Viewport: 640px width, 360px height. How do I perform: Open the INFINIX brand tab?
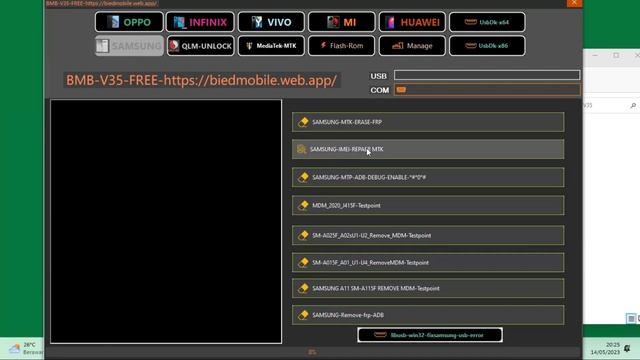tap(200, 22)
